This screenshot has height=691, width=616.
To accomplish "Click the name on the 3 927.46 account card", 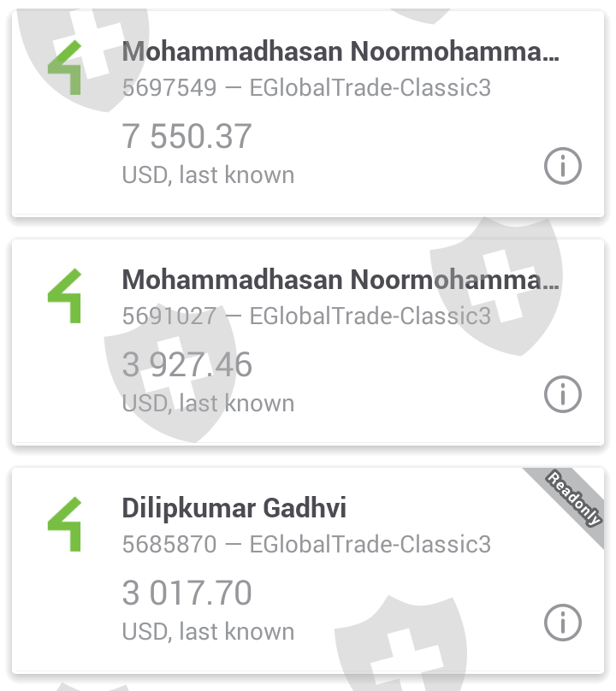I will [x=340, y=280].
